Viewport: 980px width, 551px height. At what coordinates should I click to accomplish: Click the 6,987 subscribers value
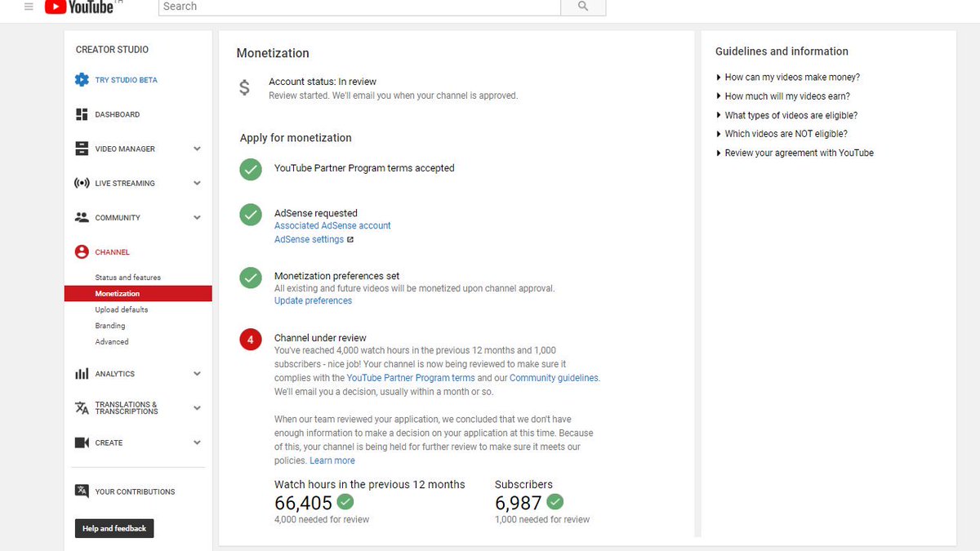(x=519, y=503)
